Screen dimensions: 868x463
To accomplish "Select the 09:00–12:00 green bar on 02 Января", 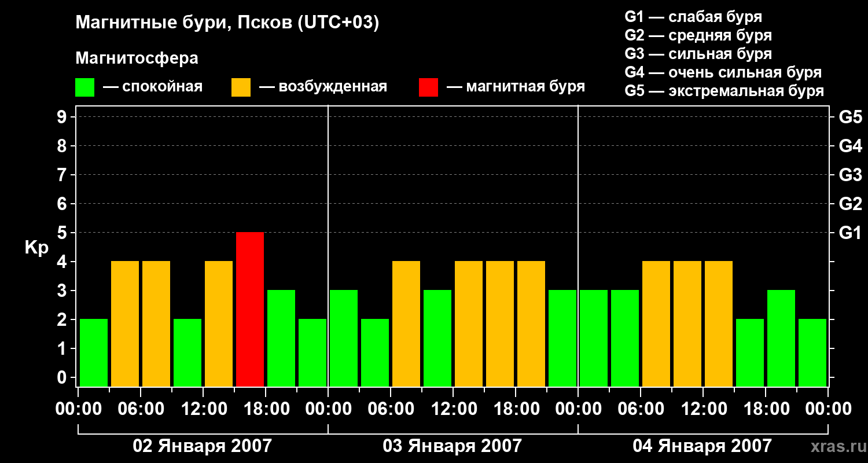I will coord(187,352).
